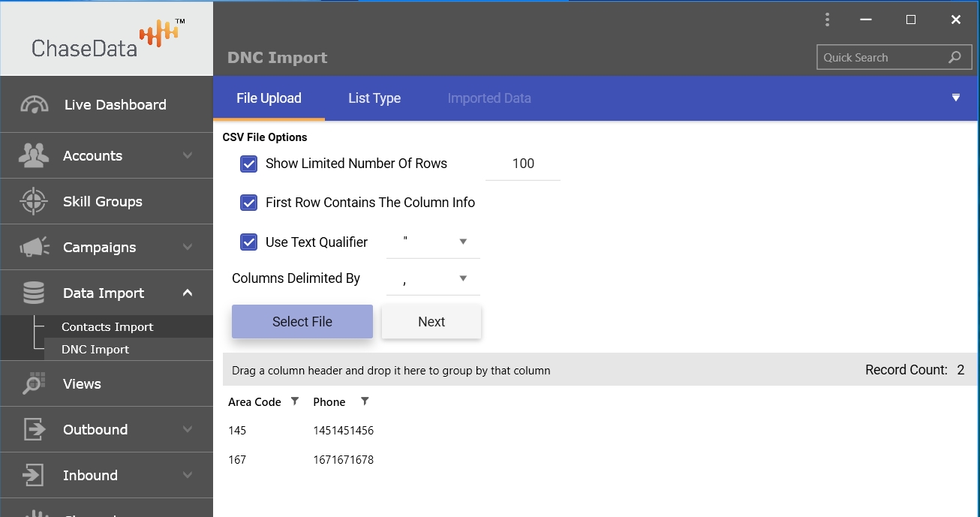This screenshot has height=517, width=980.
Task: Uncheck Show Limited Number Of Rows
Action: click(x=248, y=164)
